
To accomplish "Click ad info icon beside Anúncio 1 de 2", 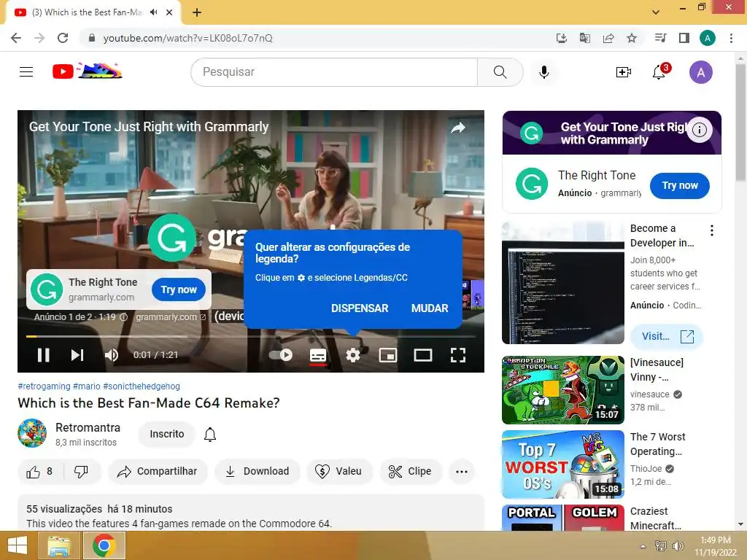I will coord(123,317).
